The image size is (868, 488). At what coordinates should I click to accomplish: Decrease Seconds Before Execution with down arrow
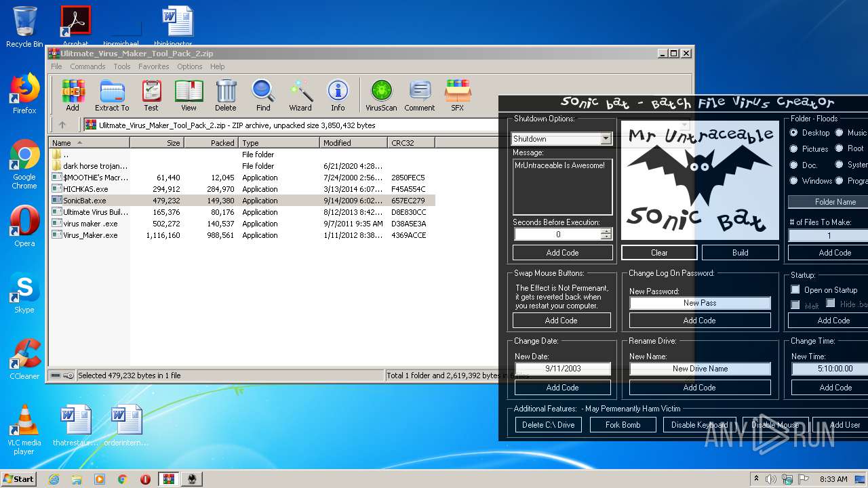(x=606, y=237)
